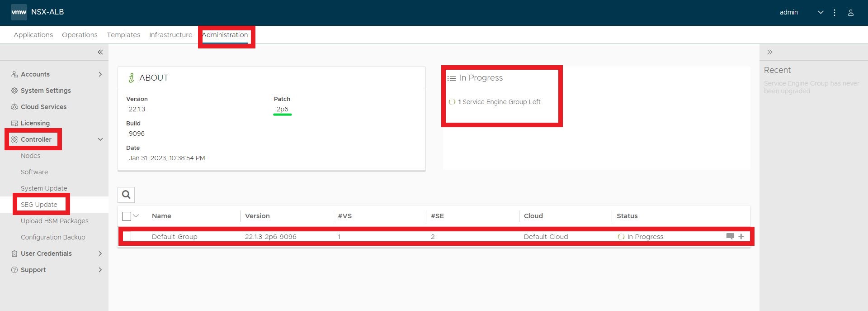Open Software under Controller
Viewport: 868px width, 311px height.
(x=34, y=172)
